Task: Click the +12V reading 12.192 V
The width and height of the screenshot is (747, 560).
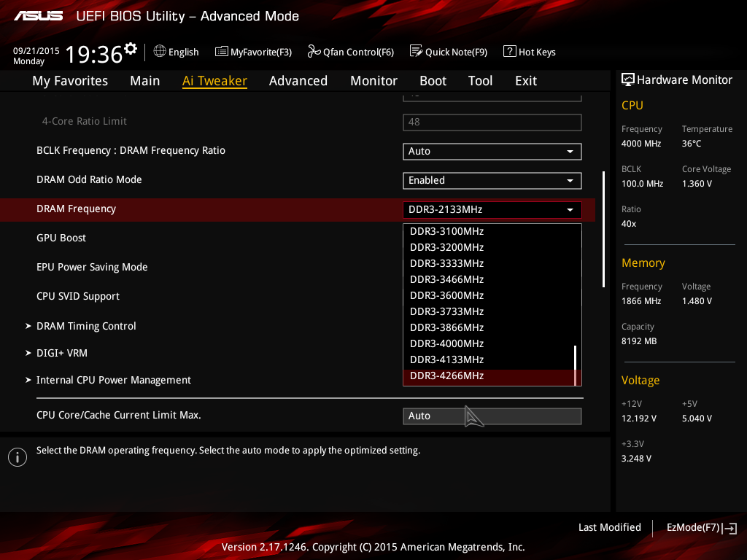Action: 638,418
